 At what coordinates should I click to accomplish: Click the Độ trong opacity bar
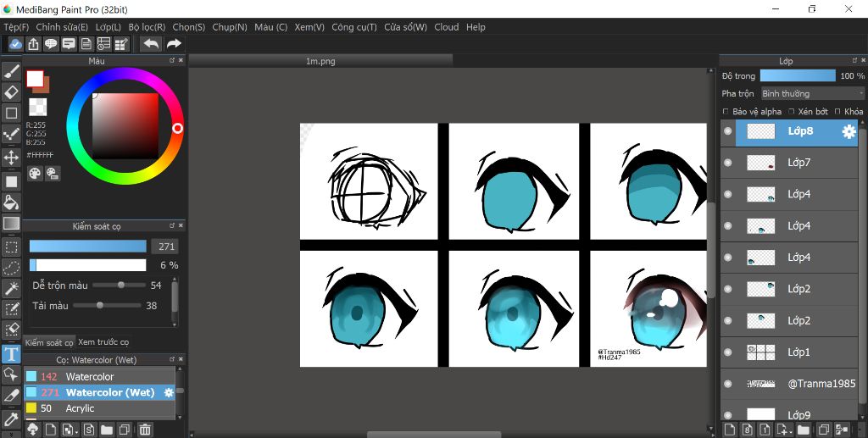[798, 75]
